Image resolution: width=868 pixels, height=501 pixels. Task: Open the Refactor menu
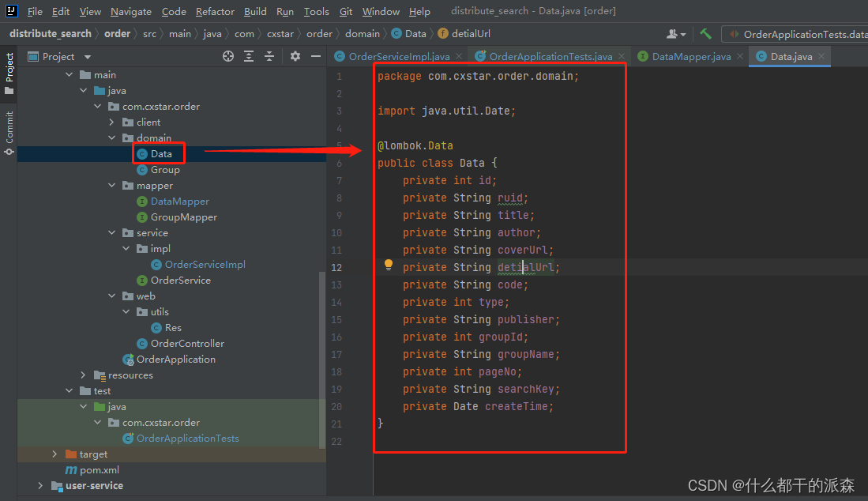pos(215,11)
